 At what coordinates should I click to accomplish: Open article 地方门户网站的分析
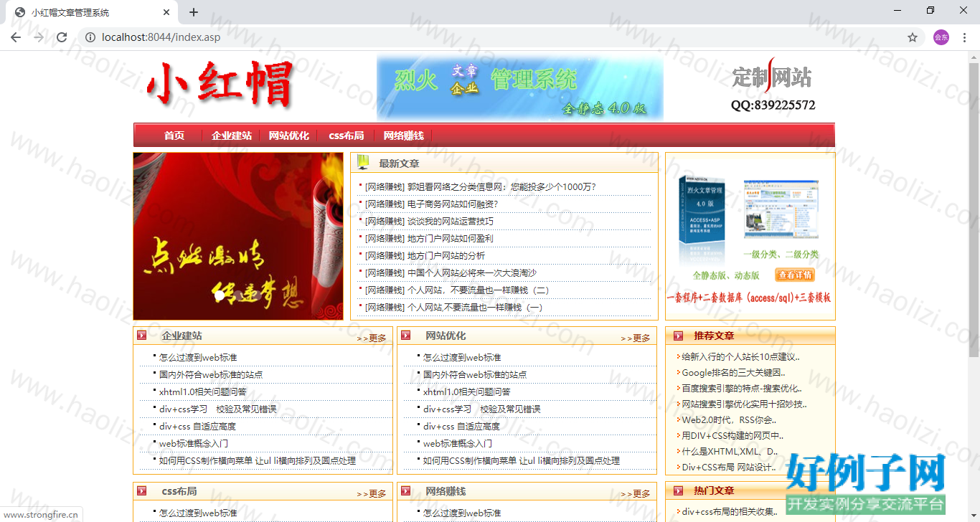click(x=446, y=255)
